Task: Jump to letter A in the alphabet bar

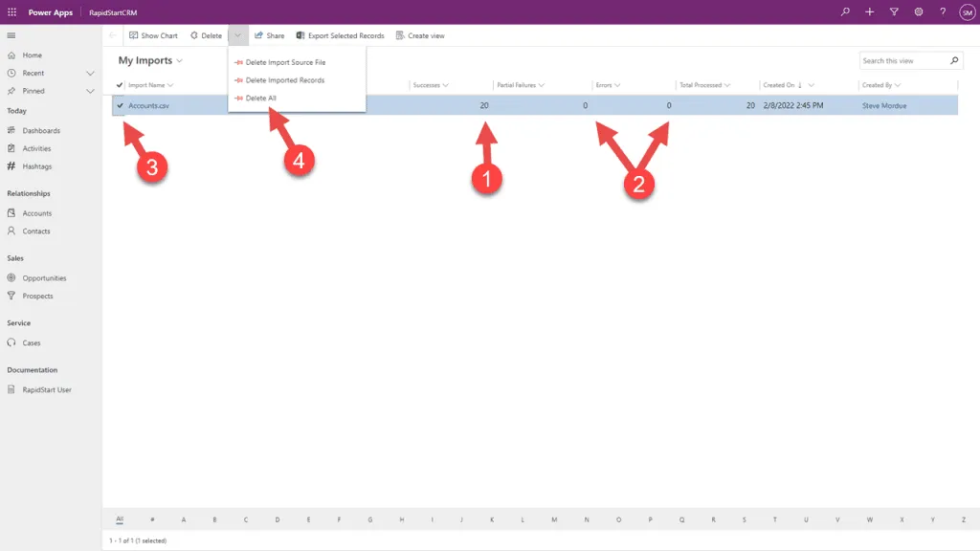Action: pyautogui.click(x=183, y=518)
